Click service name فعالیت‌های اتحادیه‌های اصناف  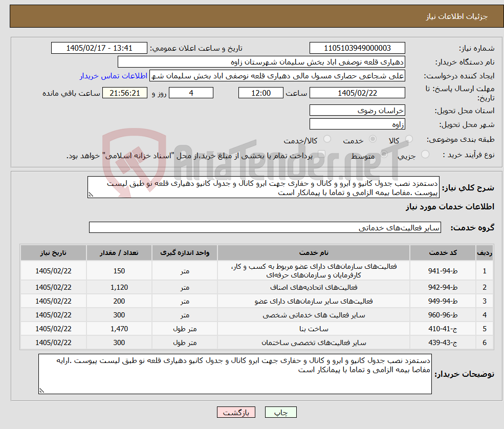tap(314, 287)
